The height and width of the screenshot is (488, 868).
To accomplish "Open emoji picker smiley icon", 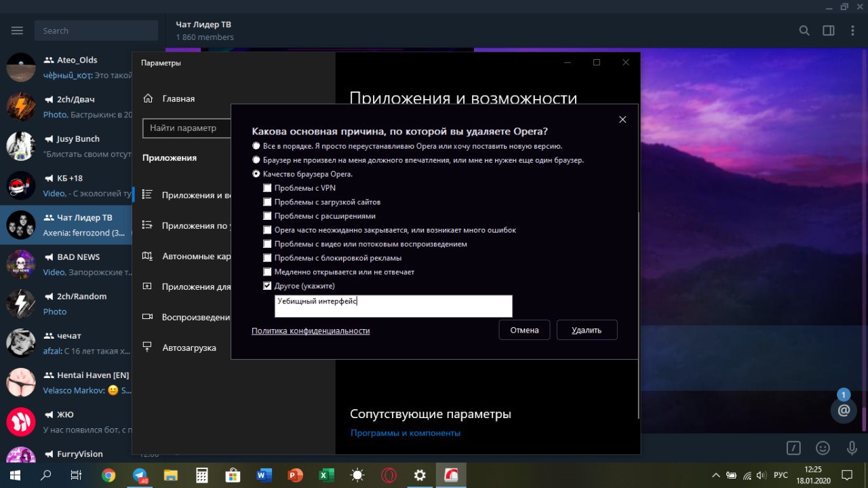I will (823, 448).
